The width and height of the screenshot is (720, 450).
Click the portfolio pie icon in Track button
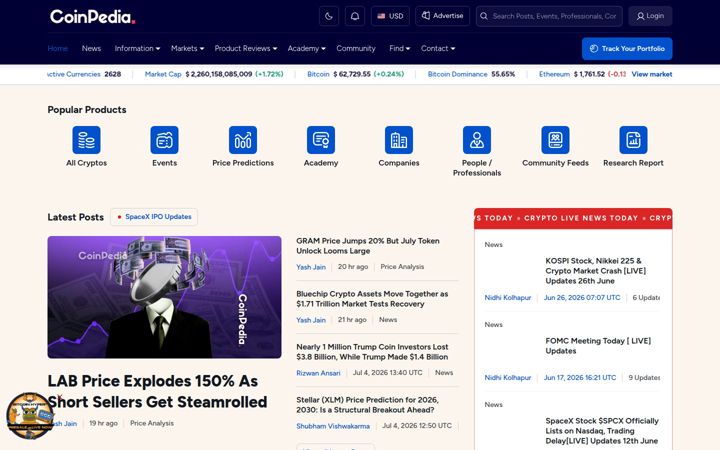[594, 49]
